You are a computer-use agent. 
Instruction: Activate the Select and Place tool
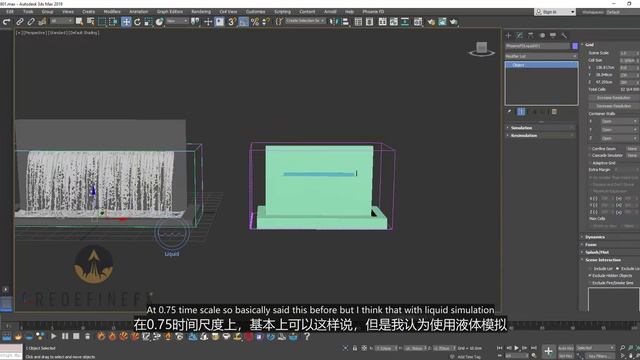pos(160,22)
